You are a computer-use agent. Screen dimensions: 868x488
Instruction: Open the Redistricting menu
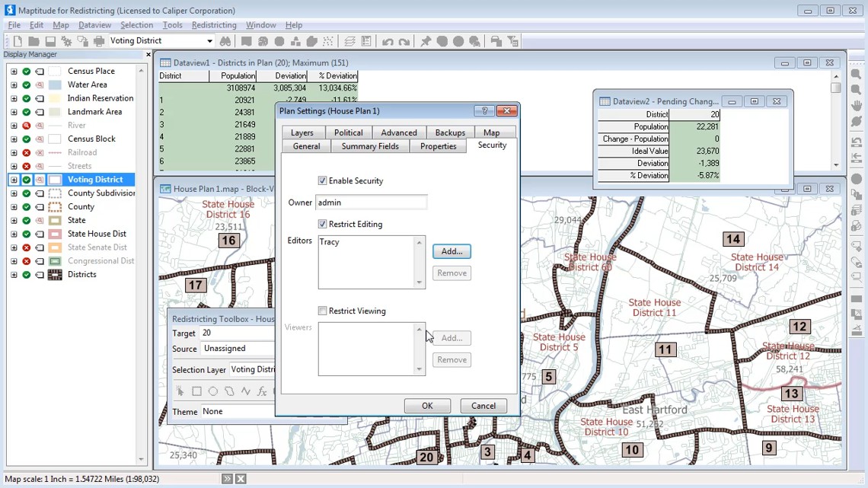[214, 25]
